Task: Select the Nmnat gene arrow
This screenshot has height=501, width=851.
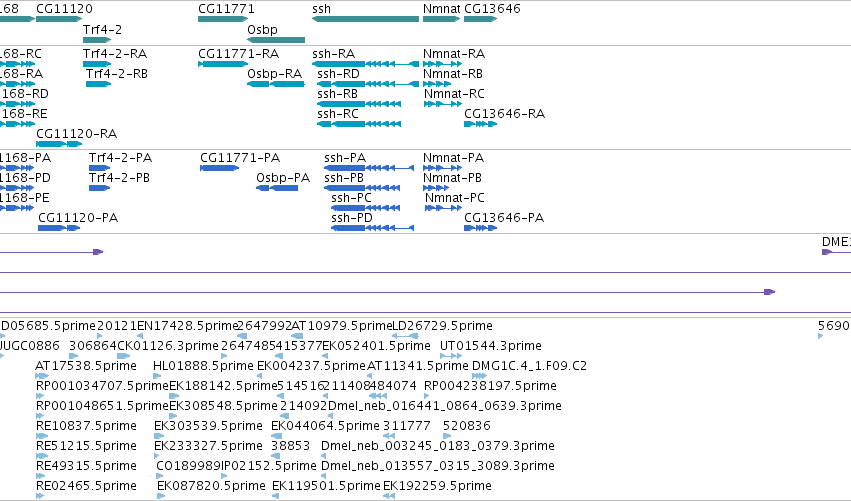Action: (x=441, y=19)
